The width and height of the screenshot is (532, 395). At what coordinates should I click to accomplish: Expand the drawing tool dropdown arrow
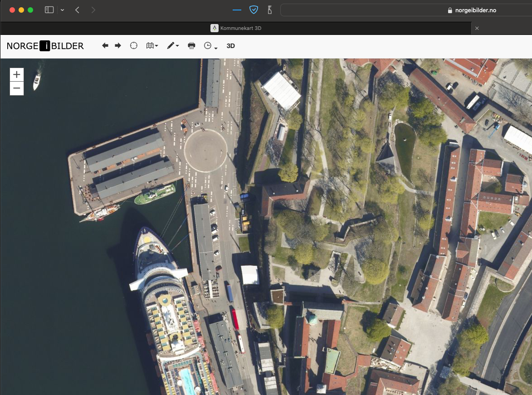[x=177, y=46]
